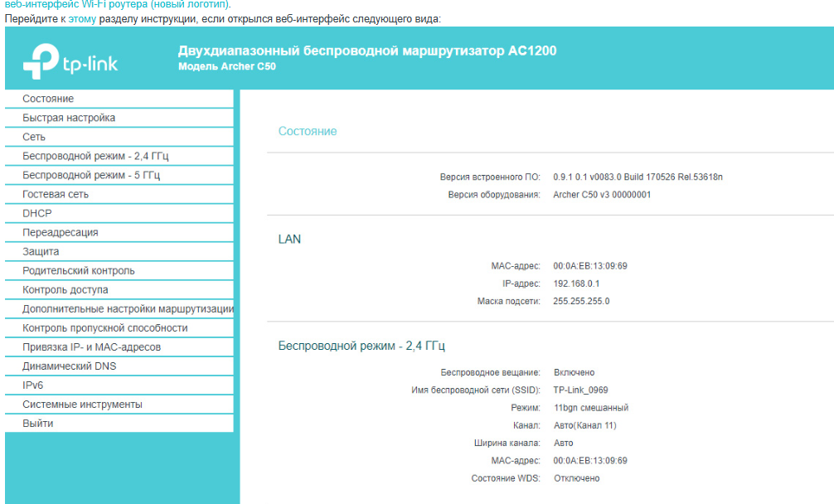Click the mode value '11bgn смешанный'
Viewport: 834px width, 504px height.
click(x=591, y=408)
